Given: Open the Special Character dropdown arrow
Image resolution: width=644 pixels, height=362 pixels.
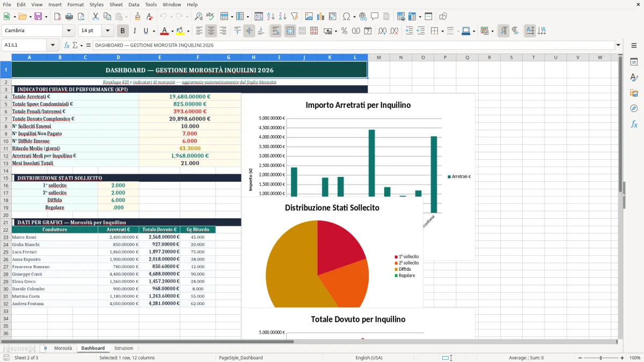Looking at the screenshot, I should (354, 17).
